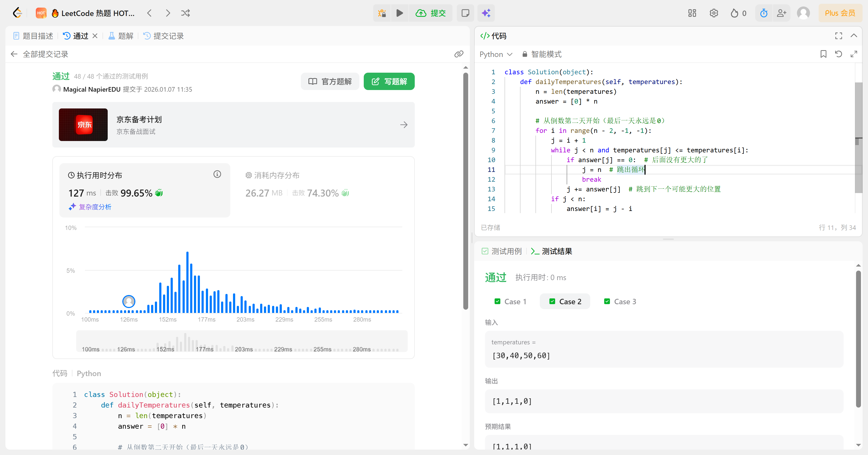The width and height of the screenshot is (868, 455).
Task: Click the timer stopwatch icon
Action: coord(764,13)
